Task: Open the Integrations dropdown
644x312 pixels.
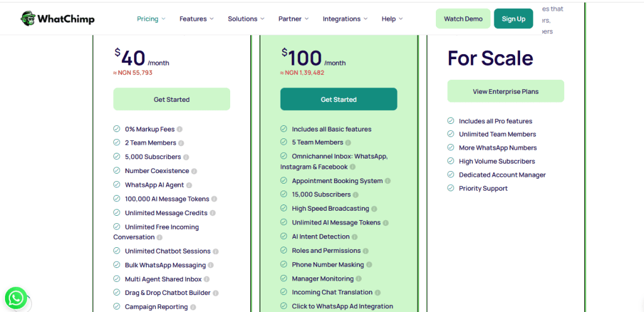Action: coord(345,19)
